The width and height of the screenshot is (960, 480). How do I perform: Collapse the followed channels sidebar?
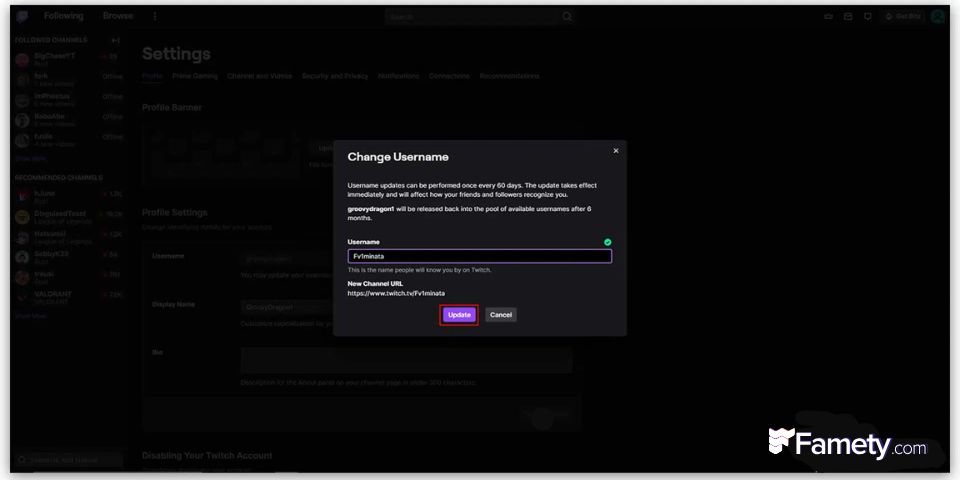(116, 40)
